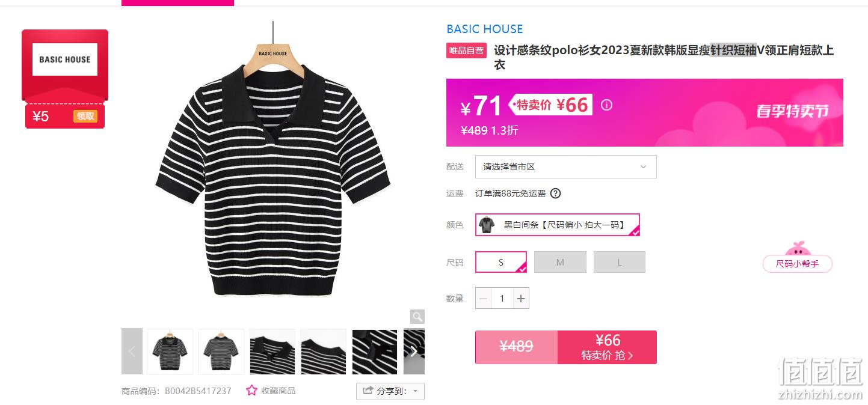
Task: Click the quantity input field
Action: coord(502,298)
